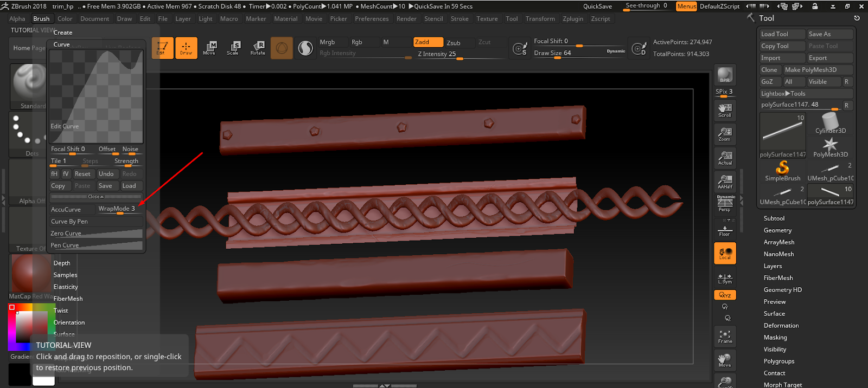868x388 pixels.
Task: Select the Move tool in top toolbar
Action: 209,48
